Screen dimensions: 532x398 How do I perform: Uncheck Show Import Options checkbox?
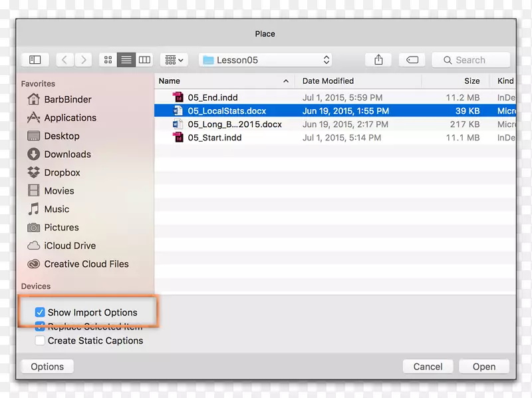tap(40, 312)
